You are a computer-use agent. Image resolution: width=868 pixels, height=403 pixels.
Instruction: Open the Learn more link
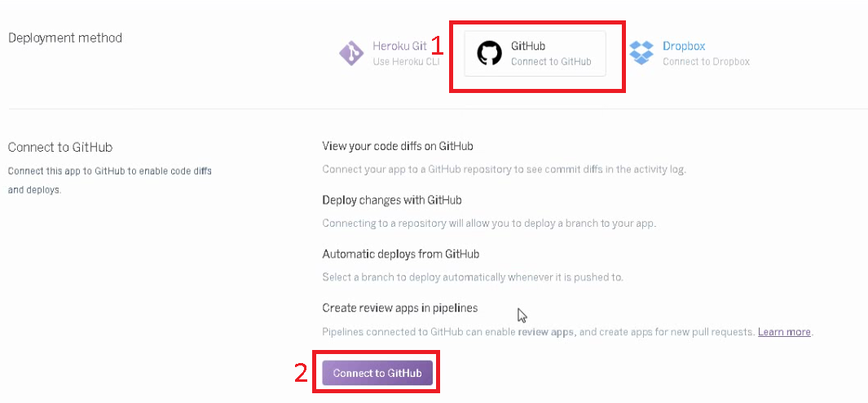coord(784,332)
